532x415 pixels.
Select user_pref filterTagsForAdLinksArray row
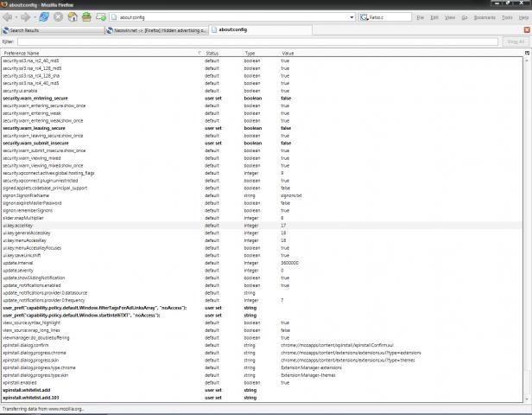click(262, 308)
